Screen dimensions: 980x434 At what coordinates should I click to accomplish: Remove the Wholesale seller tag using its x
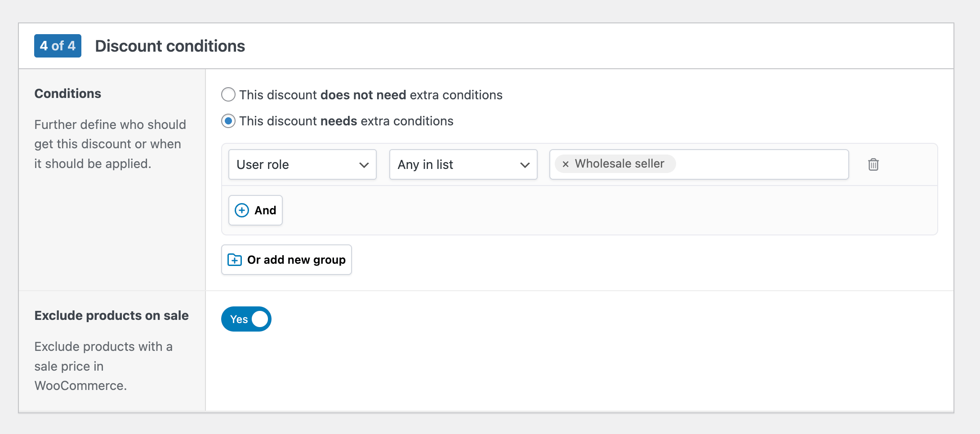point(566,164)
